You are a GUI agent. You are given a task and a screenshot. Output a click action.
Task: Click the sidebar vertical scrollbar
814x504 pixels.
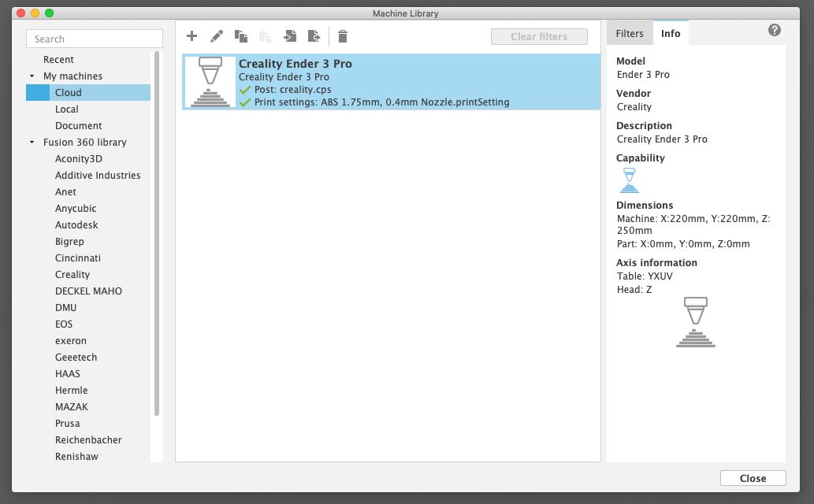[157, 234]
